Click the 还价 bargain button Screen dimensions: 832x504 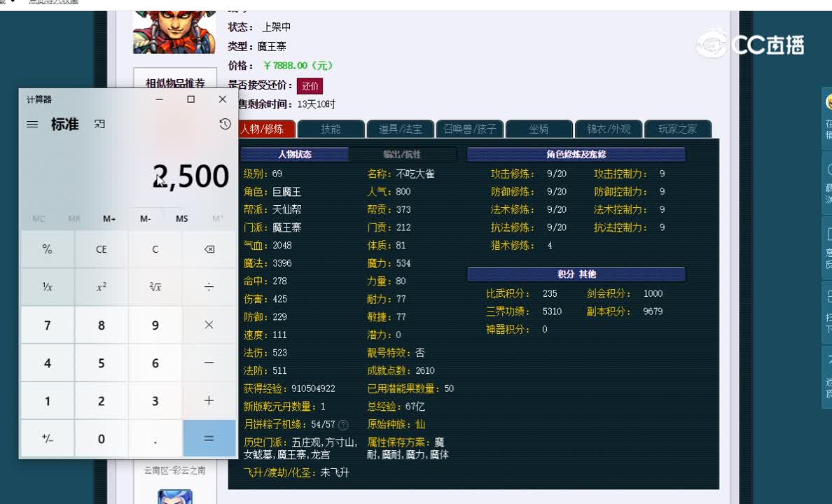click(310, 85)
